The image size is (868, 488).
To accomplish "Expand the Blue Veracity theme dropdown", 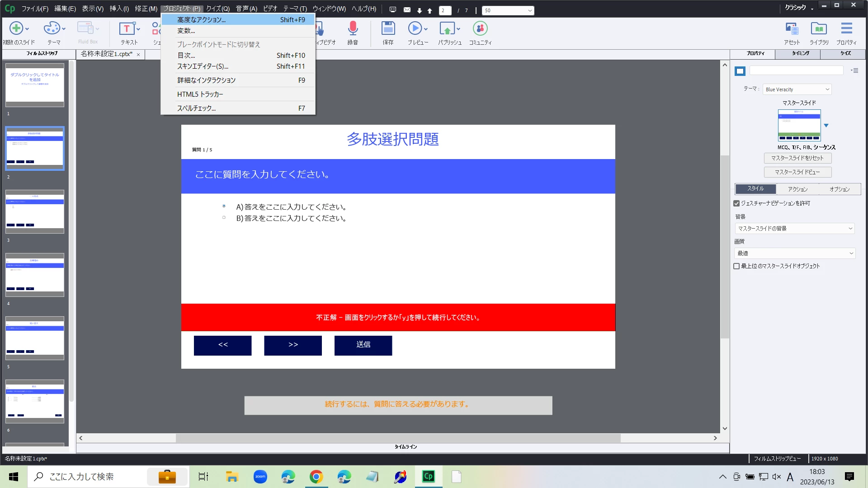I will pyautogui.click(x=797, y=89).
